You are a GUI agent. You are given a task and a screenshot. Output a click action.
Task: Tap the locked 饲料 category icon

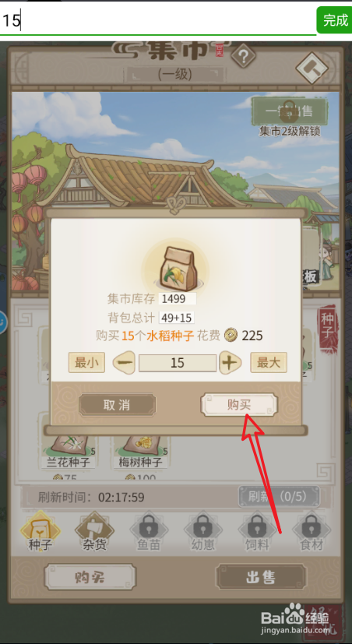pyautogui.click(x=257, y=531)
